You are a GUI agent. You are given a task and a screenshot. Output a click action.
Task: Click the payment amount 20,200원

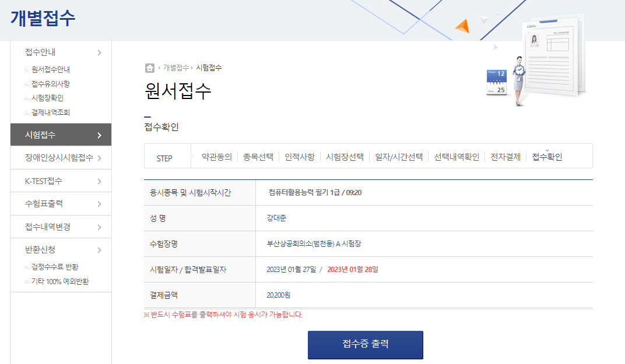click(x=278, y=295)
